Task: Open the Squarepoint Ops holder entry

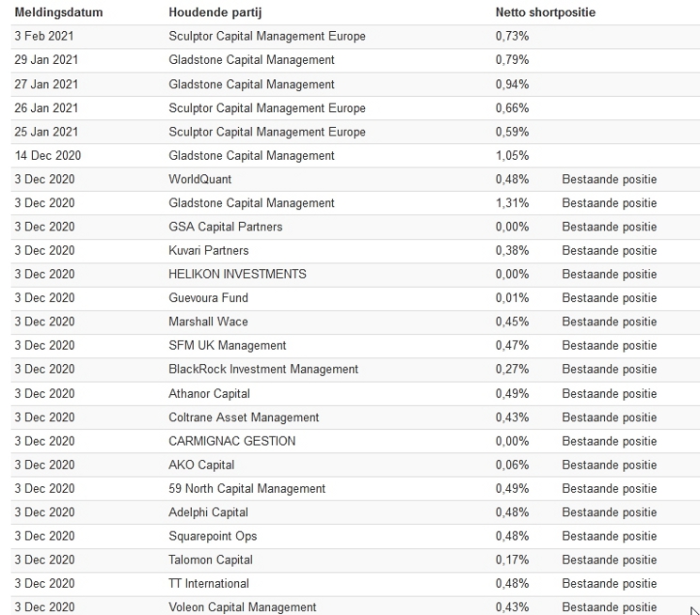Action: coord(213,535)
